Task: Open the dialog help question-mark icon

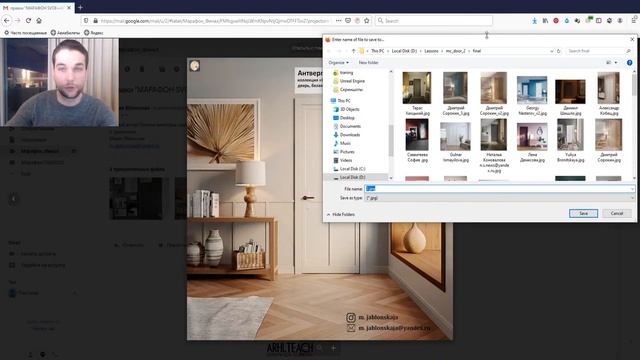Action: 629,62
